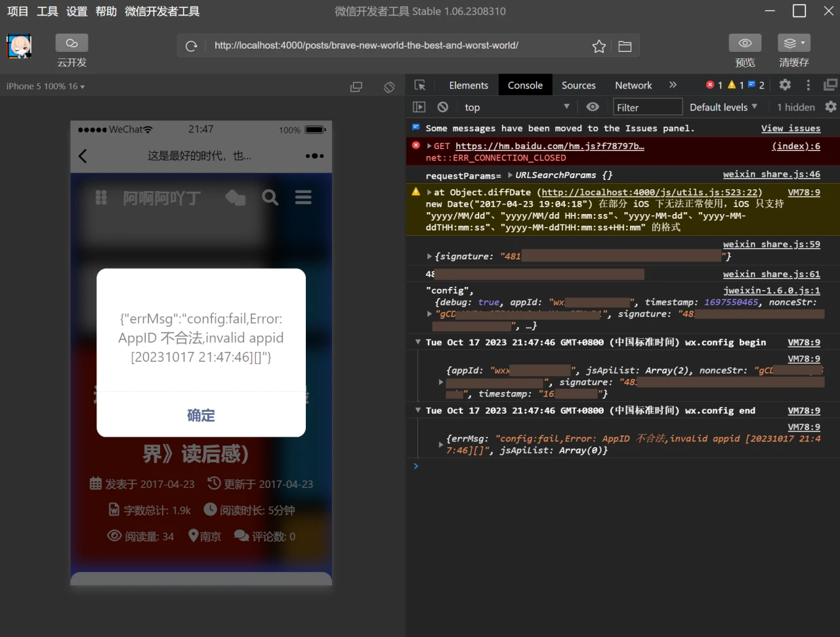The height and width of the screenshot is (637, 840).
Task: Click the reload page icon in address bar
Action: click(192, 46)
